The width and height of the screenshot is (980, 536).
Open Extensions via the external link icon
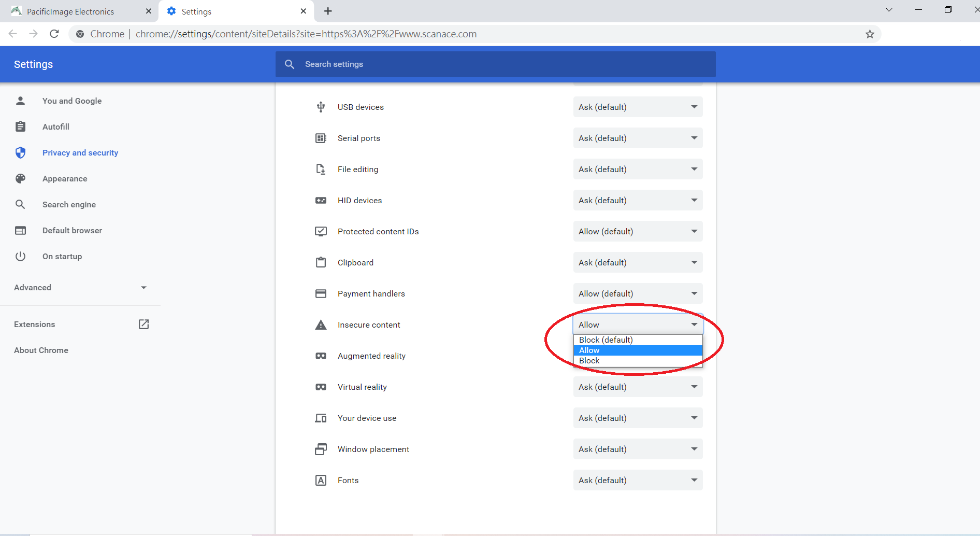143,325
